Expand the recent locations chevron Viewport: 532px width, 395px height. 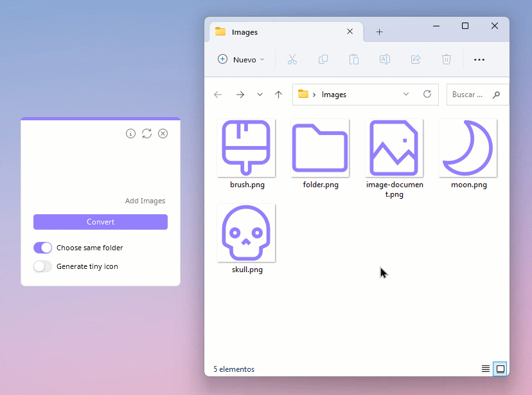click(260, 95)
